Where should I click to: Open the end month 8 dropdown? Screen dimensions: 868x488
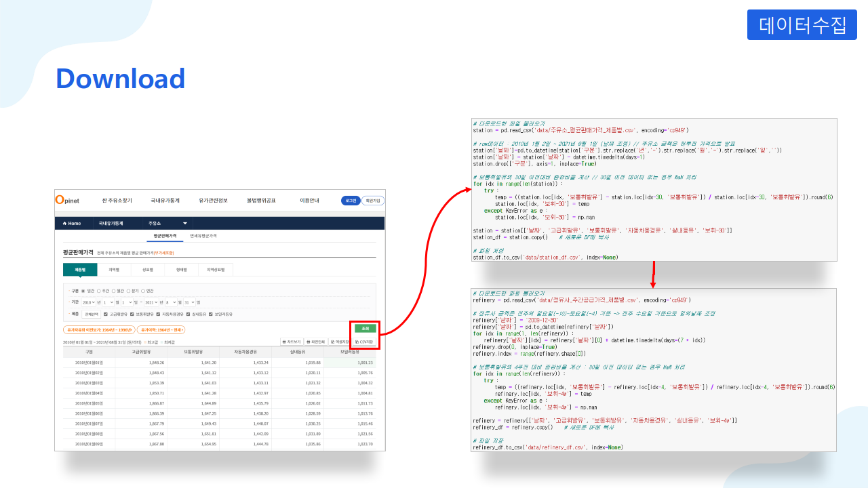pyautogui.click(x=171, y=302)
